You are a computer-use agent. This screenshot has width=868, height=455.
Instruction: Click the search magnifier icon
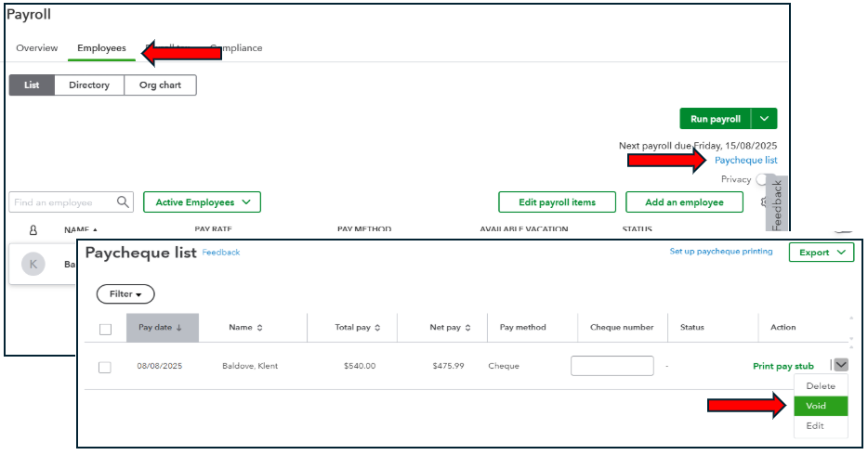tap(123, 201)
